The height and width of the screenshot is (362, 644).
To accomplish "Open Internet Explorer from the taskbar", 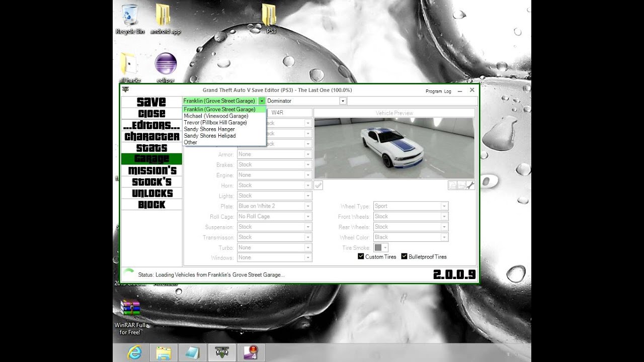I will coord(134,353).
